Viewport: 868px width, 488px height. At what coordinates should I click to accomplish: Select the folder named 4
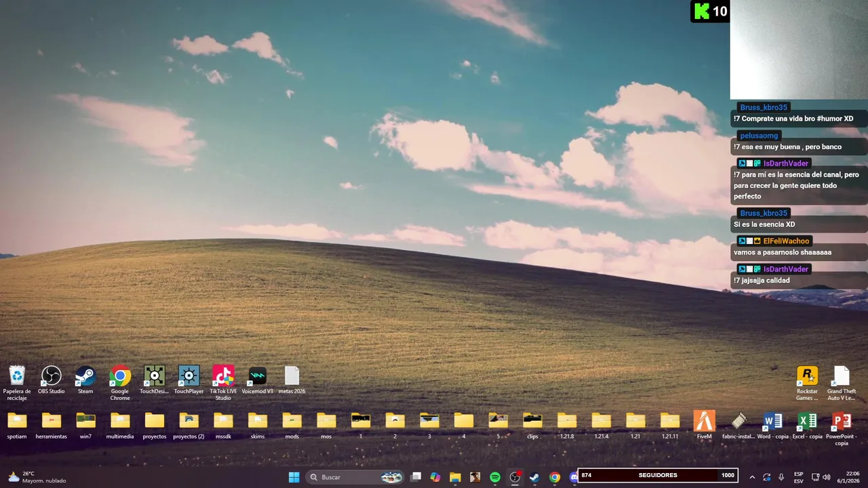tap(464, 426)
